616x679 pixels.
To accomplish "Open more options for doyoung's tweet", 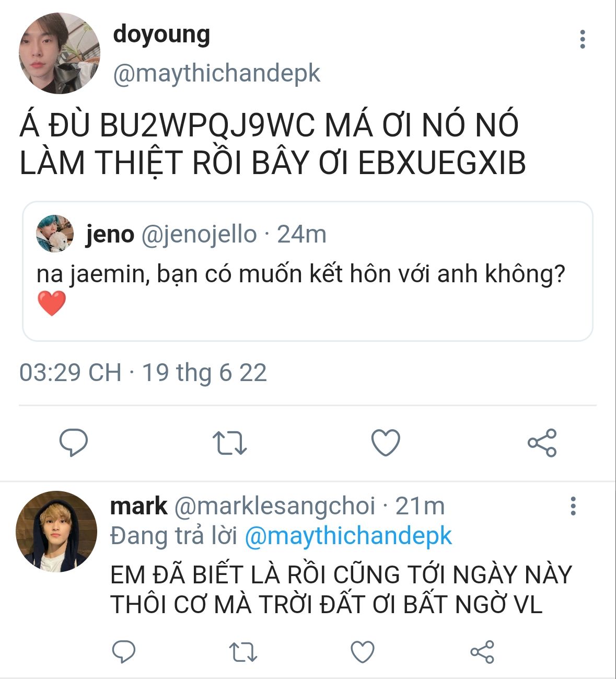I will pos(583,40).
